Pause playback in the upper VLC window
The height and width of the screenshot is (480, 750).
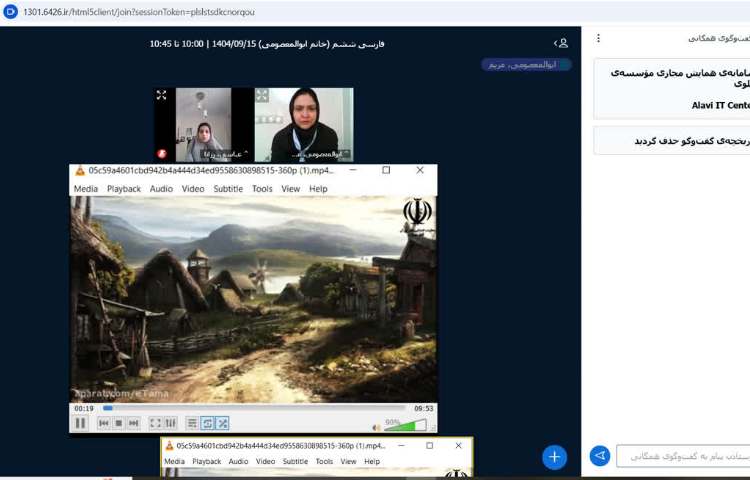(x=80, y=423)
